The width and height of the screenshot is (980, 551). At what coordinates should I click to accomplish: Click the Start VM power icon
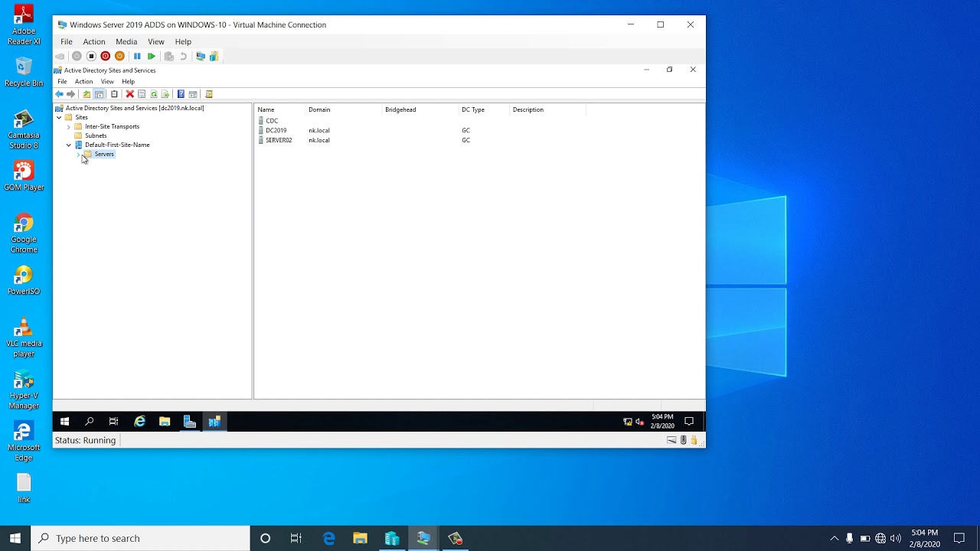pos(77,56)
